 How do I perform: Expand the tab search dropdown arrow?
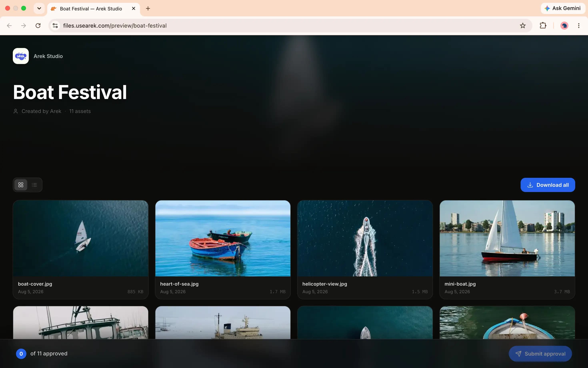tap(39, 9)
